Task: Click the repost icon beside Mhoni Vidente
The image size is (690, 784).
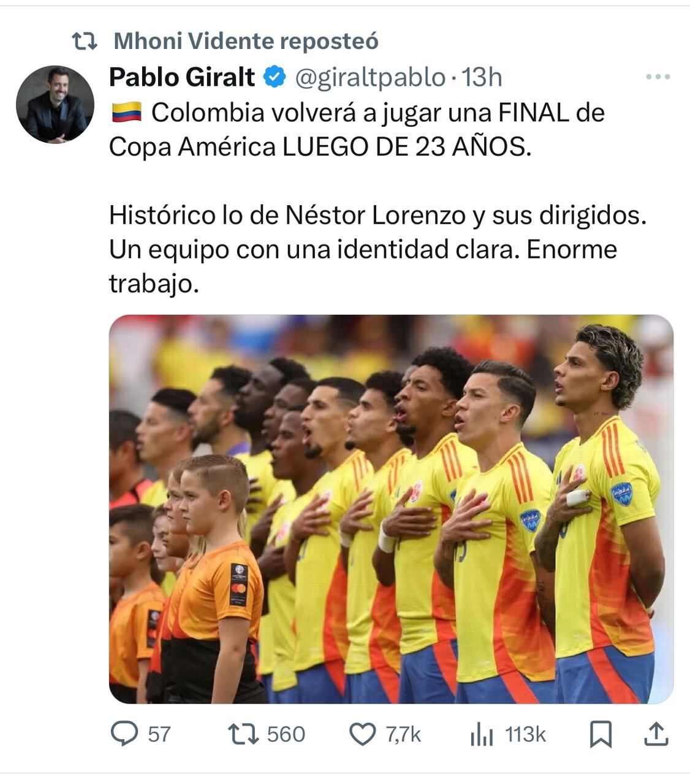Action: pyautogui.click(x=85, y=41)
